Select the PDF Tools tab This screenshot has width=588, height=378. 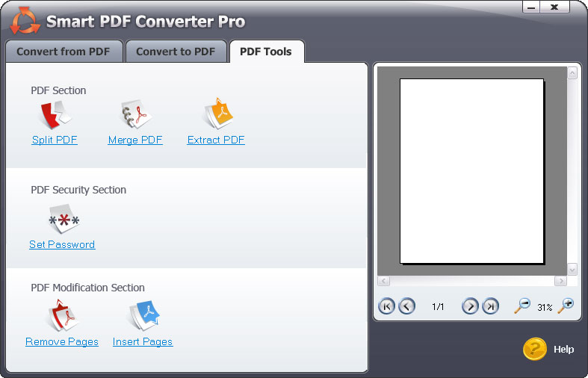(266, 52)
